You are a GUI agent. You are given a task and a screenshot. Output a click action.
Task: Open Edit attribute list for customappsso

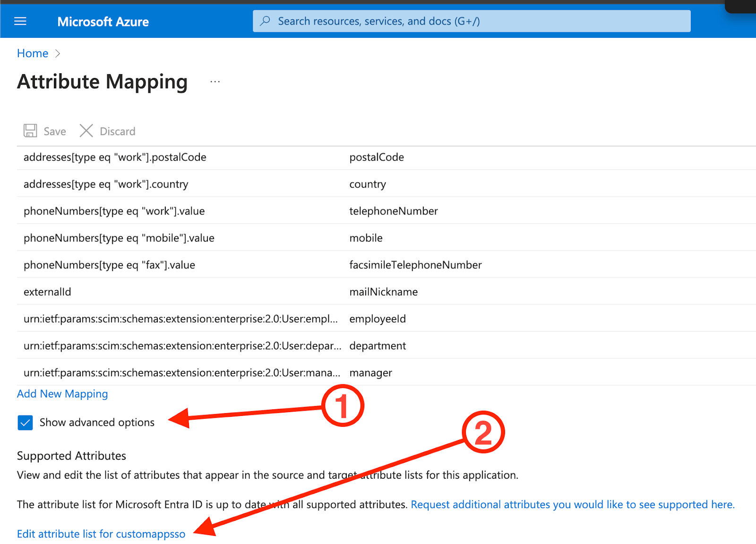point(101,534)
